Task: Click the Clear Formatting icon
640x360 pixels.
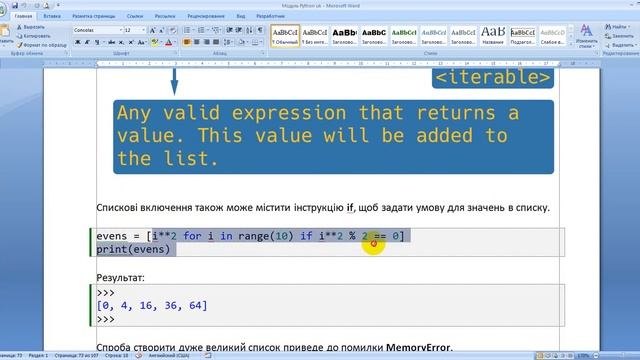Action: [x=173, y=30]
